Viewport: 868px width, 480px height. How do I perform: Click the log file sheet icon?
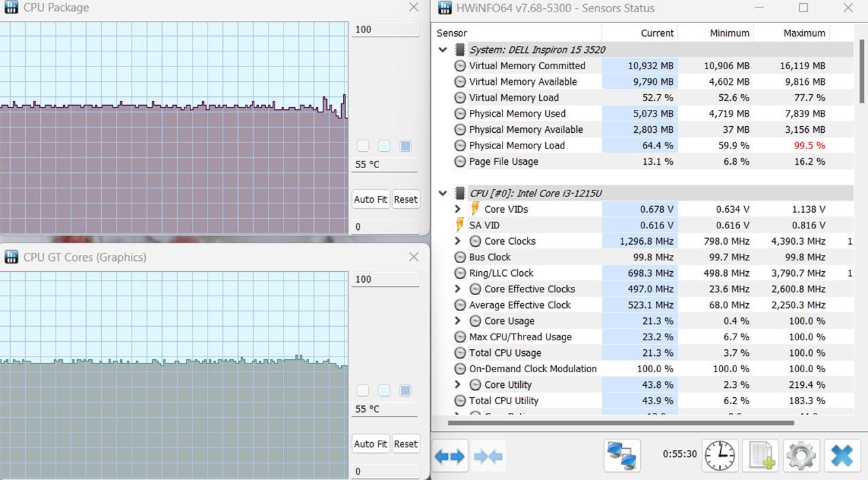[x=759, y=456]
